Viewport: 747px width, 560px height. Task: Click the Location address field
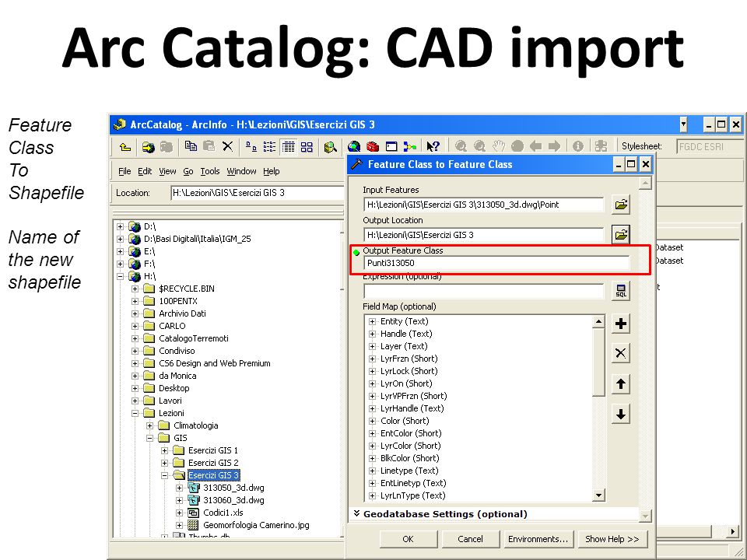coord(258,193)
